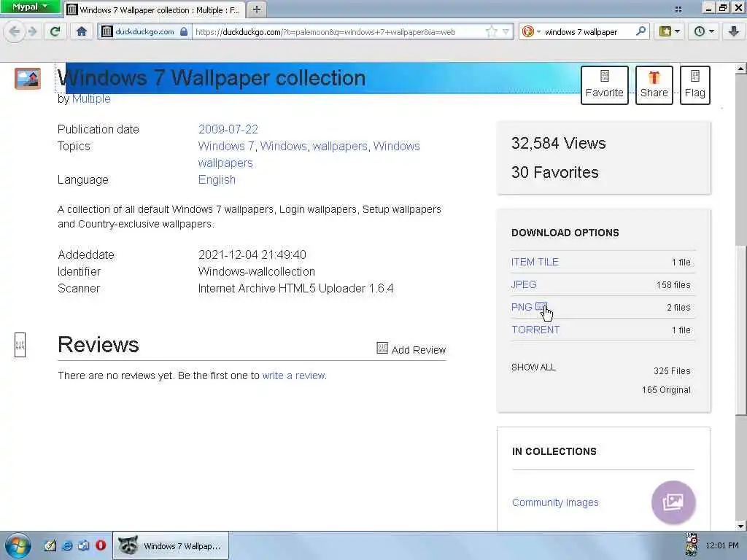Flag this item with Flag button
The height and width of the screenshot is (560, 747).
click(x=695, y=85)
